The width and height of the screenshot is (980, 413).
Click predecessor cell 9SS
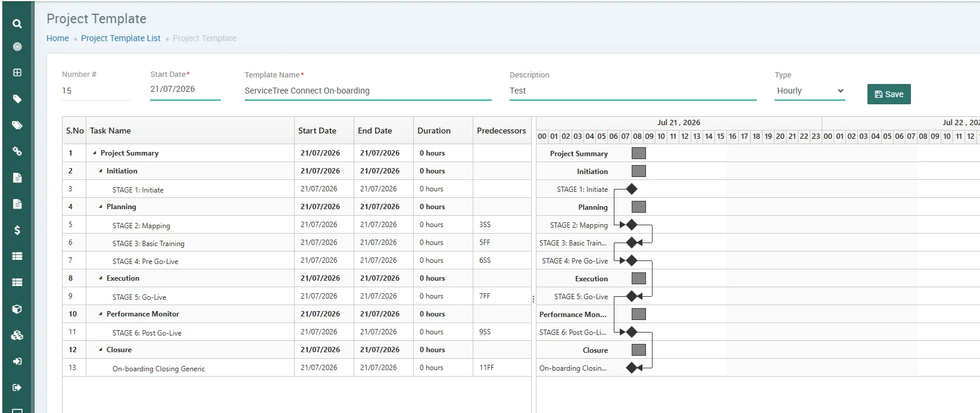click(x=502, y=332)
